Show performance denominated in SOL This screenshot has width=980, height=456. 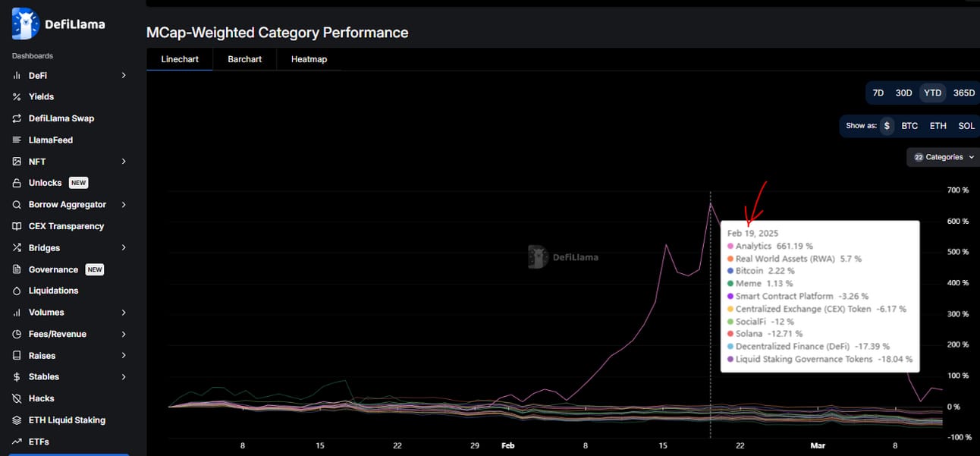pos(966,126)
